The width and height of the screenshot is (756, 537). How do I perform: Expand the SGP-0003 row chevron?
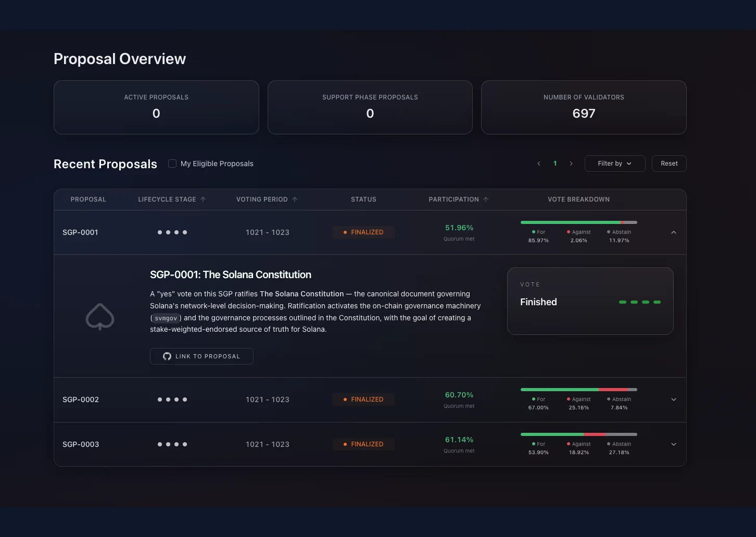click(x=674, y=444)
